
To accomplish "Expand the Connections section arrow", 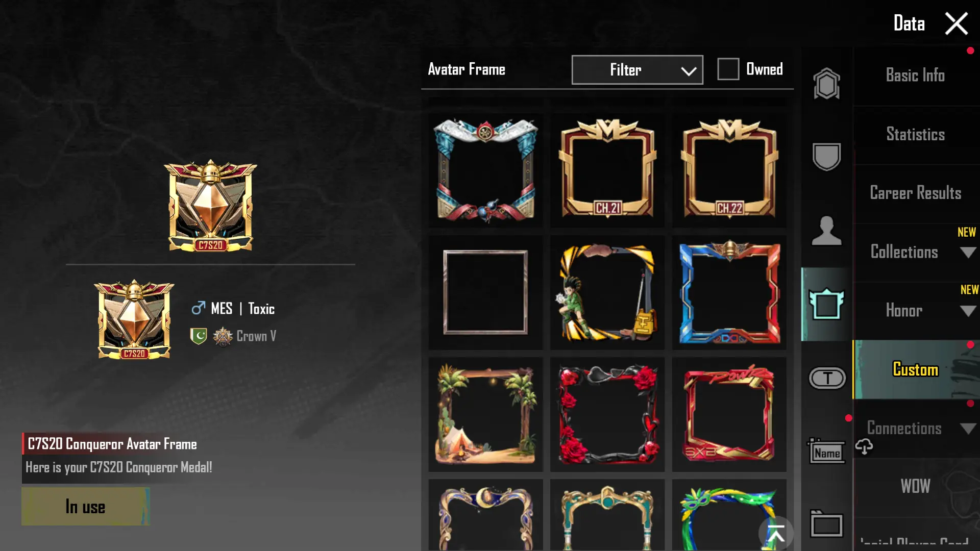I will [968, 429].
